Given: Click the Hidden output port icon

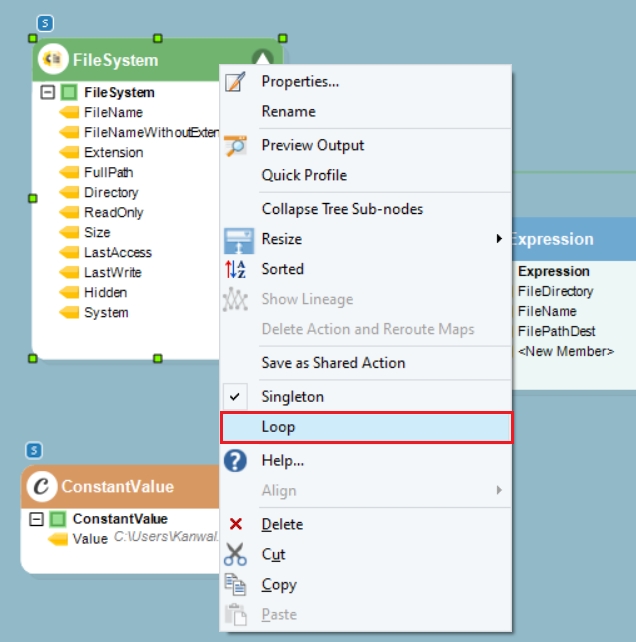Looking at the screenshot, I should click(x=69, y=293).
